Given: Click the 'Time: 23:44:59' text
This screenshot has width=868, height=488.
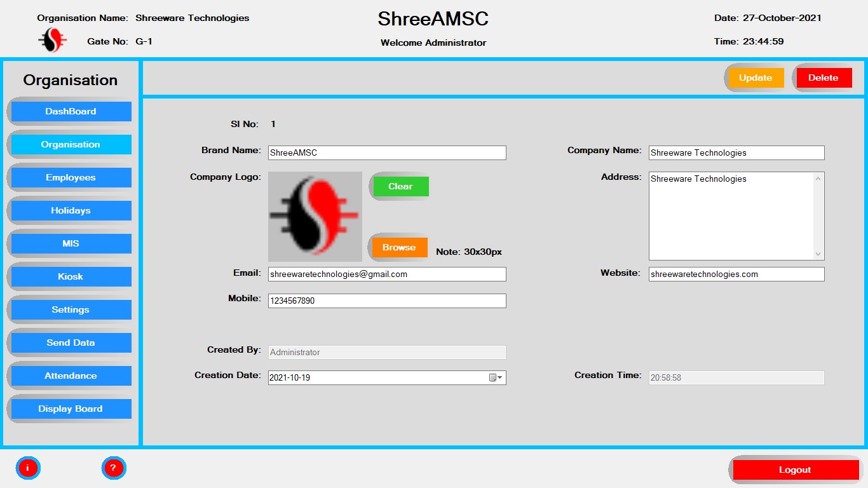Looking at the screenshot, I should [749, 41].
